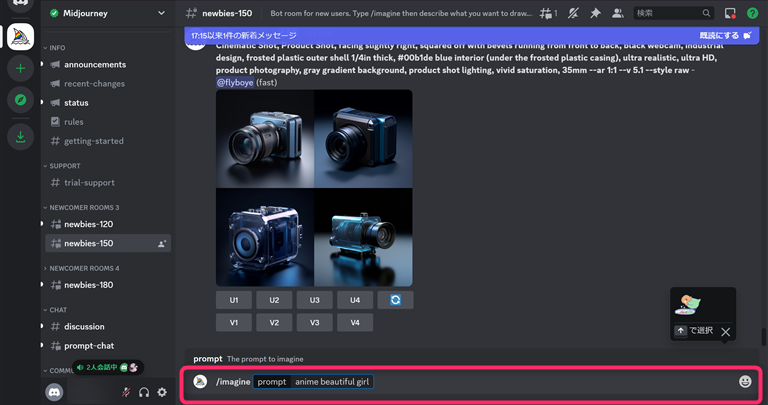The height and width of the screenshot is (405, 768).
Task: Toggle notification mute bell in header
Action: tap(573, 14)
